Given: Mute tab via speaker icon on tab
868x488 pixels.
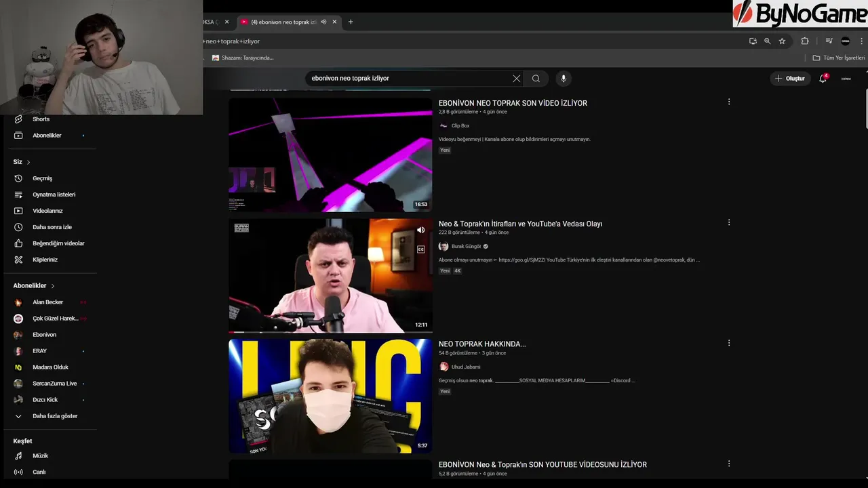Looking at the screenshot, I should (323, 22).
